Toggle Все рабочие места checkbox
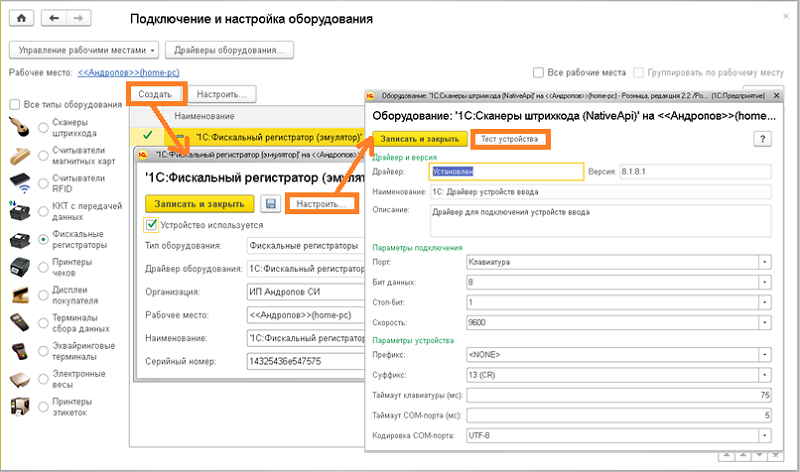Screen dimensions: 800x472 (x=538, y=72)
